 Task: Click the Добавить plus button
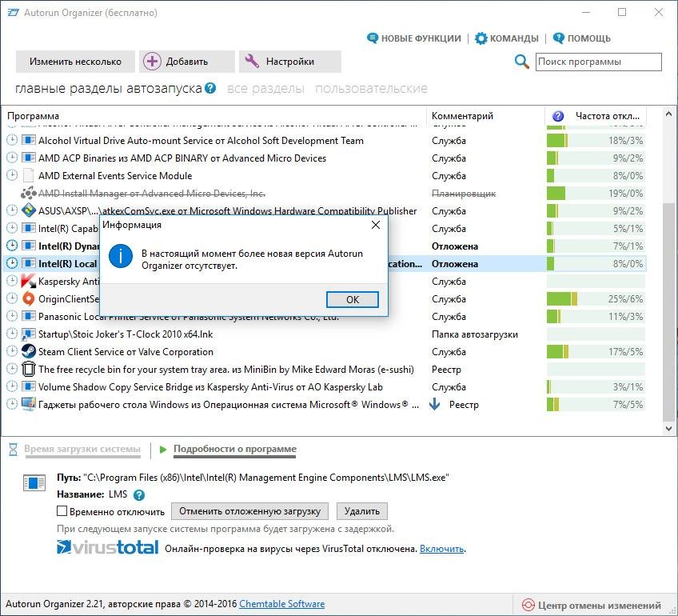[x=187, y=62]
